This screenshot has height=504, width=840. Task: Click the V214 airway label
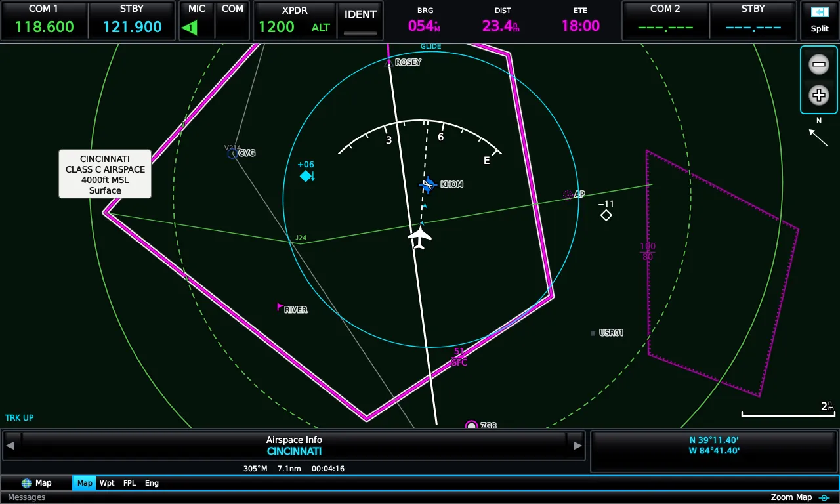point(231,148)
